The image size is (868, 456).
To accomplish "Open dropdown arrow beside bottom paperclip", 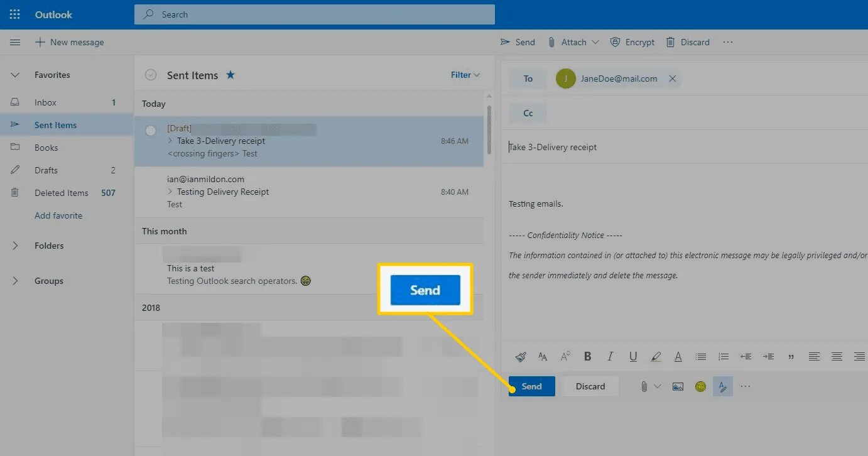I will tap(658, 386).
